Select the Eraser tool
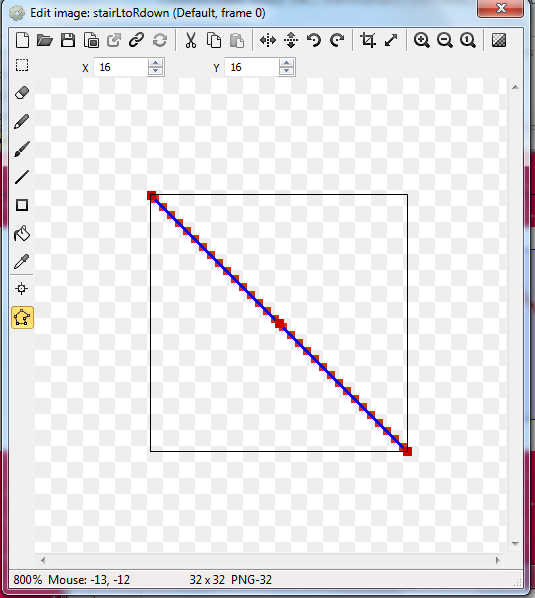535x598 pixels. tap(22, 93)
